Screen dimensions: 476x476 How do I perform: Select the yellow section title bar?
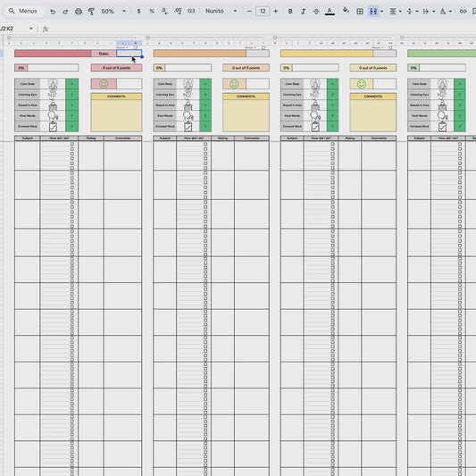[x=327, y=54]
